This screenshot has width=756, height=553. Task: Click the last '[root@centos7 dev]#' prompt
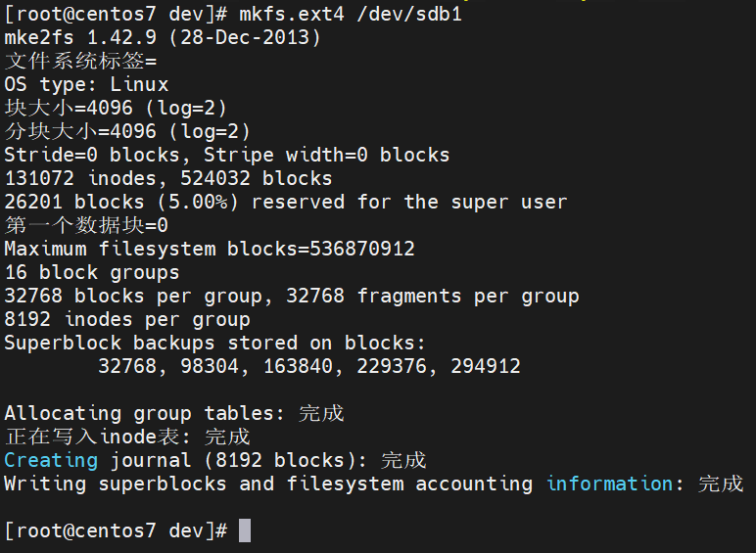(116, 530)
